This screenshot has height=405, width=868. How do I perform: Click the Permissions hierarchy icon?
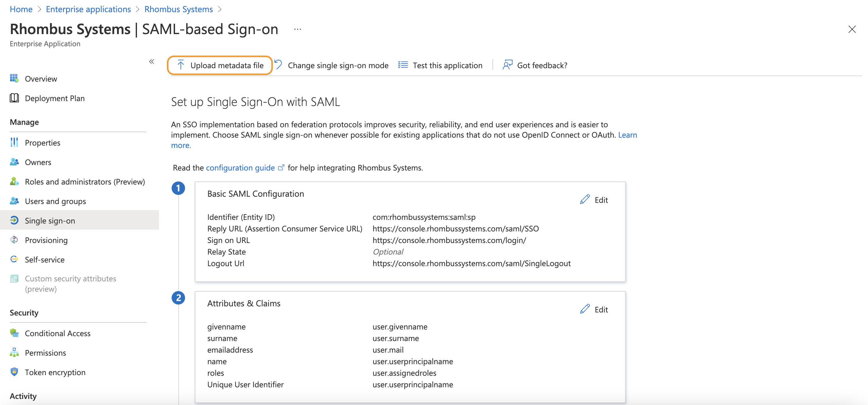pos(14,352)
